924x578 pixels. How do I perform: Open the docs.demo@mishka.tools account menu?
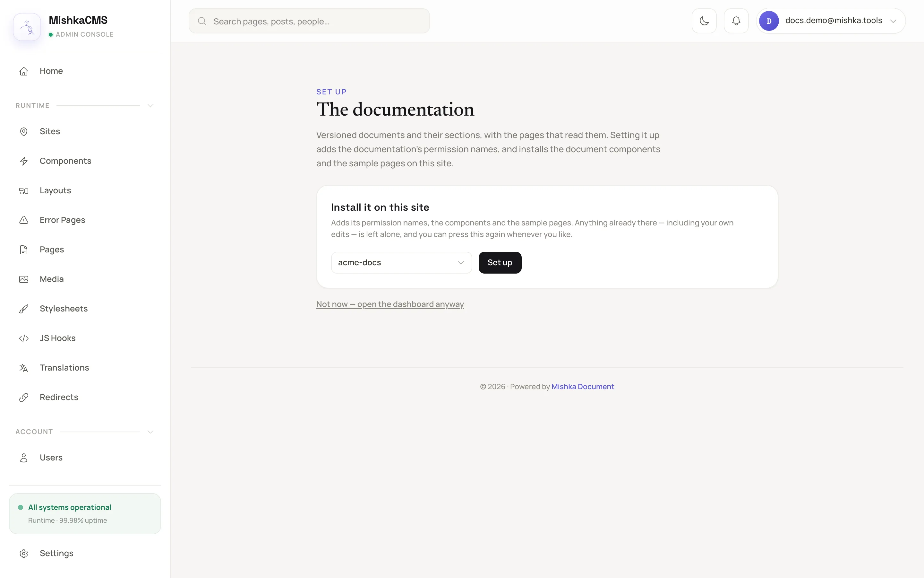830,21
